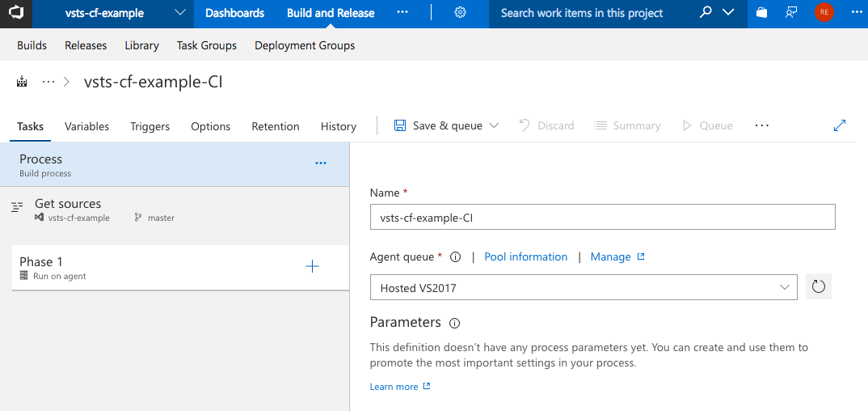Open the settings gear icon

[460, 13]
